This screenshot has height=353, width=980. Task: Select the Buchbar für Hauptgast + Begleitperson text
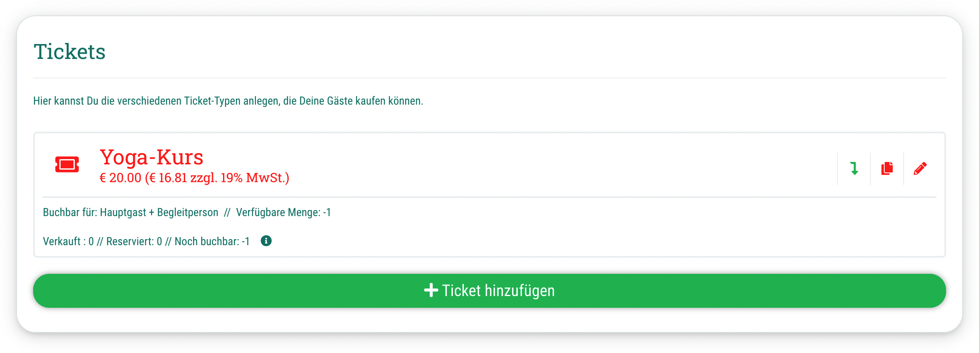point(130,212)
